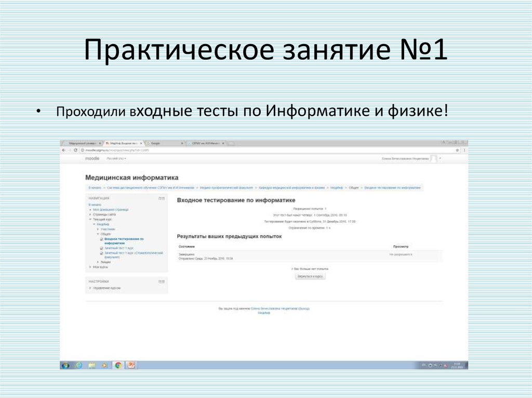Select the quiz icon next to Зачетный тест 1 курс
Image resolution: width=532 pixels, height=398 pixels.
pyautogui.click(x=101, y=248)
